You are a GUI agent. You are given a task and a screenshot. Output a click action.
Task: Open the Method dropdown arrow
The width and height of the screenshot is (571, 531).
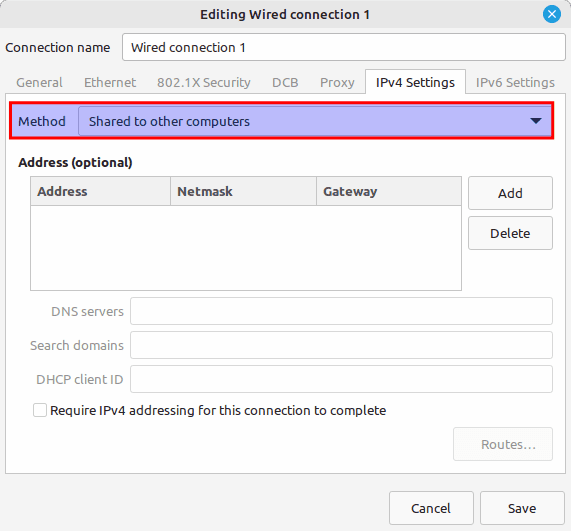(536, 121)
